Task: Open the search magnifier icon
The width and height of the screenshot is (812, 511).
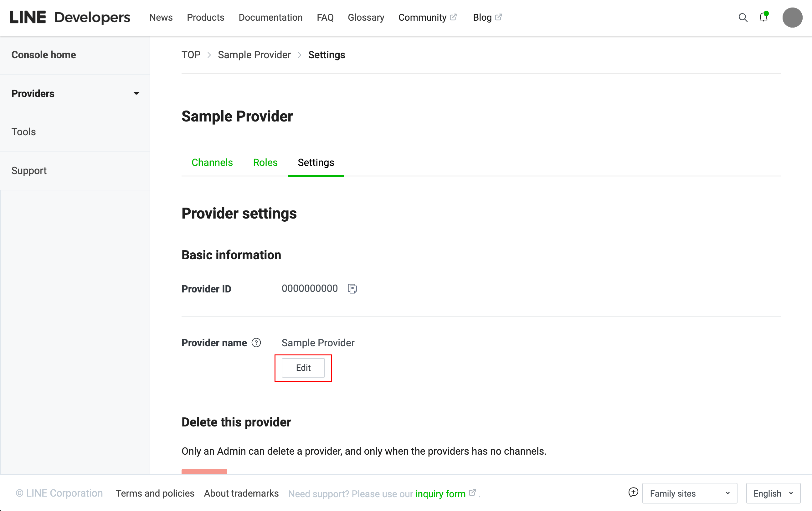Action: point(743,18)
